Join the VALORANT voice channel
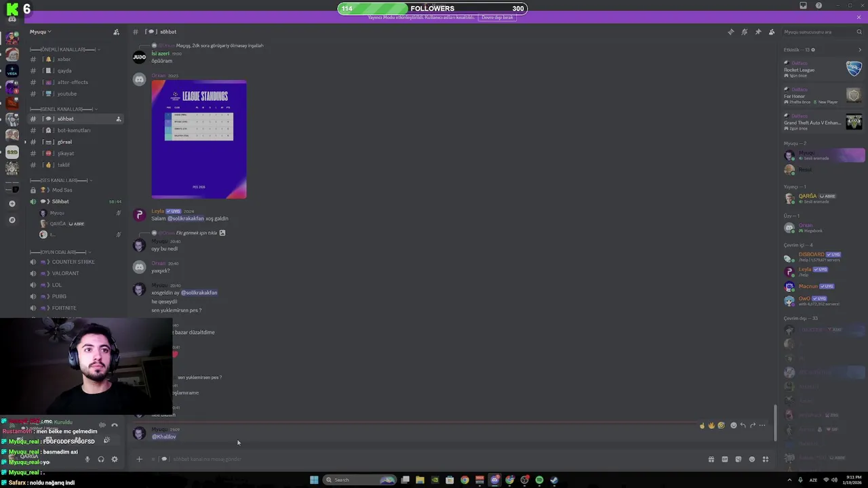The height and width of the screenshot is (488, 868). pyautogui.click(x=75, y=273)
